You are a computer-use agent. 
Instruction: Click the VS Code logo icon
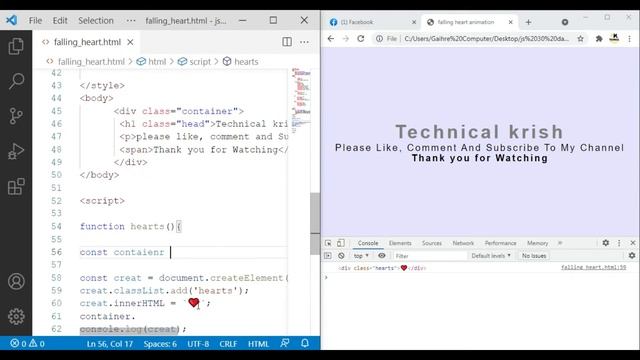tap(11, 20)
